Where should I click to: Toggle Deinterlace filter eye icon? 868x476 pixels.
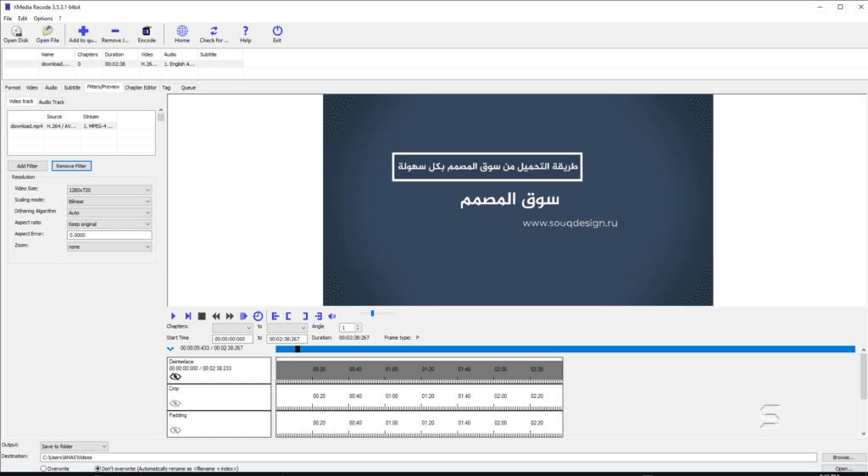[x=175, y=377]
